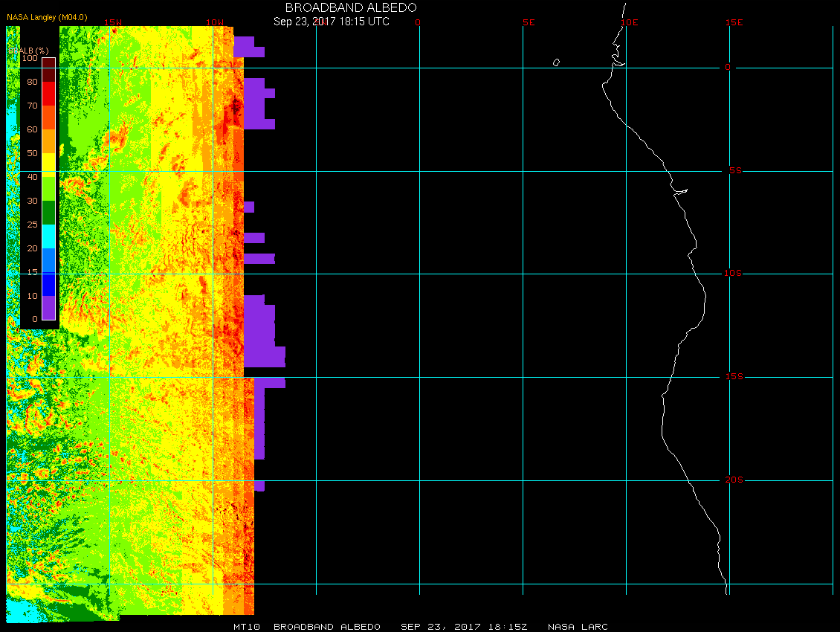Choose the dark blue 10-15% legend swatch
The image size is (840, 632).
click(x=48, y=284)
